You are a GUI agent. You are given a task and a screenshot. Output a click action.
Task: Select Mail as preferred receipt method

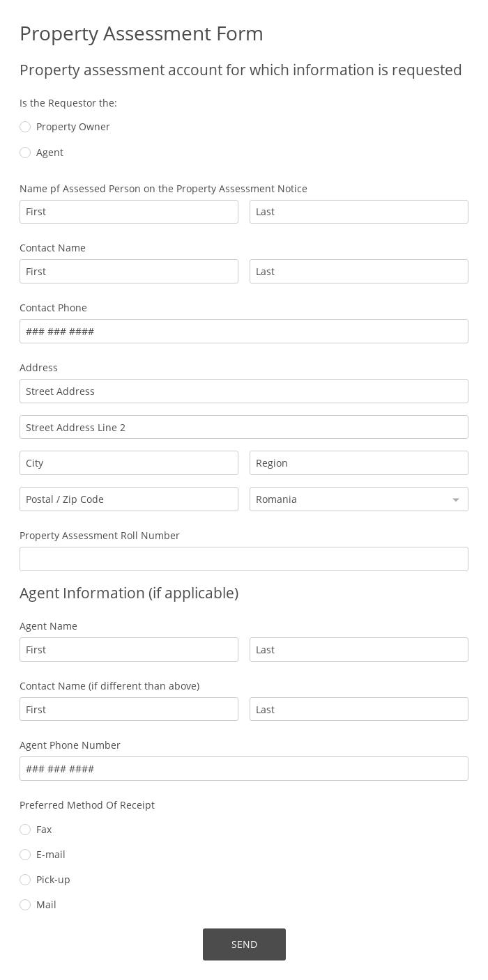click(25, 905)
